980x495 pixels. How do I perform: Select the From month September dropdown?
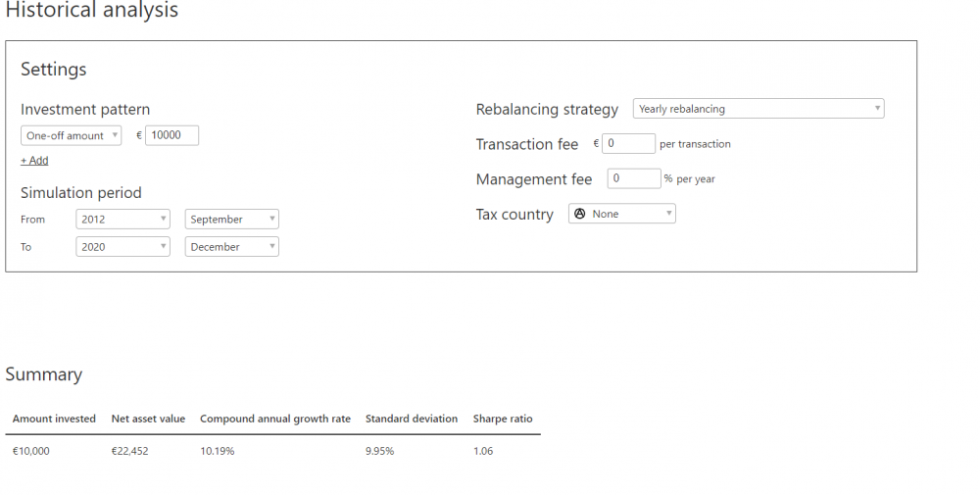[x=231, y=220]
